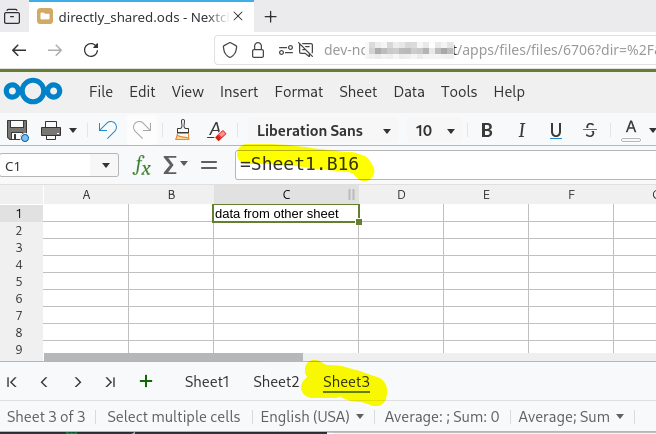656x434 pixels.
Task: Click the English (USA) language selector
Action: point(312,416)
